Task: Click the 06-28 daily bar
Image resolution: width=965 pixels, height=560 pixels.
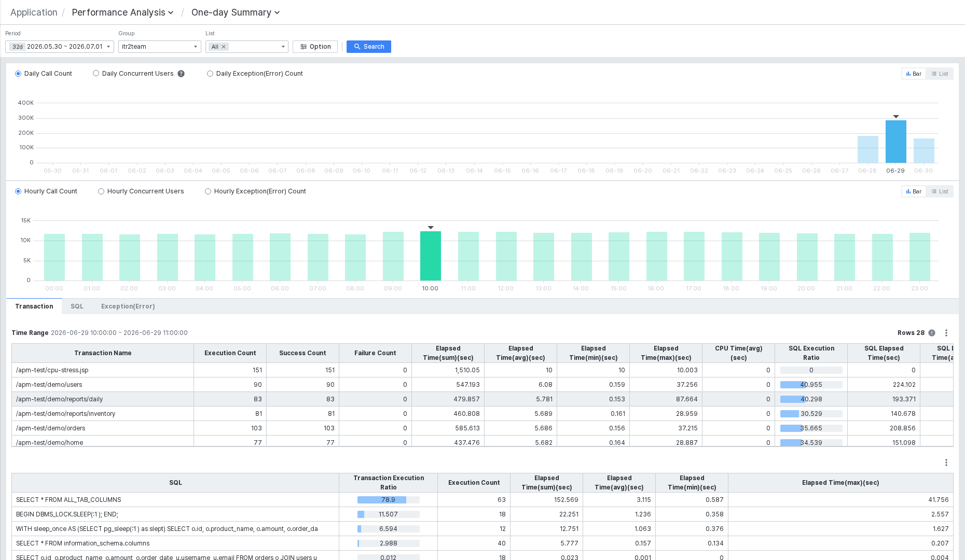Action: [x=868, y=149]
